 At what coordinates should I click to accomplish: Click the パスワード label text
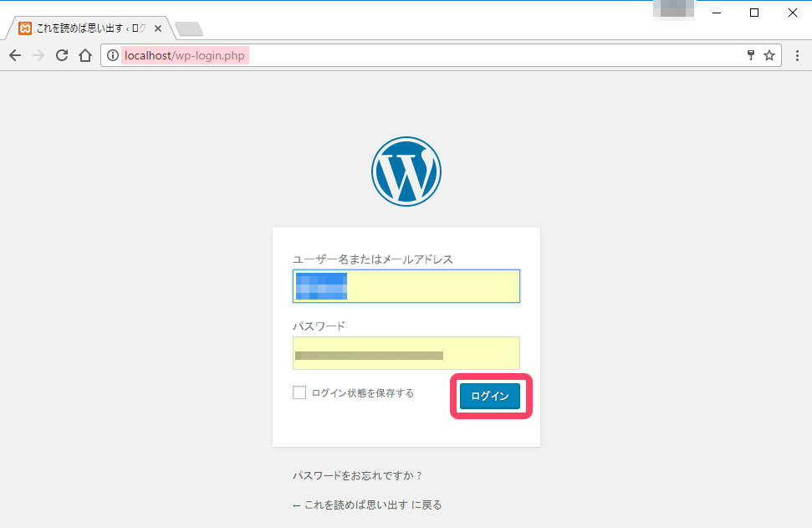click(x=319, y=326)
